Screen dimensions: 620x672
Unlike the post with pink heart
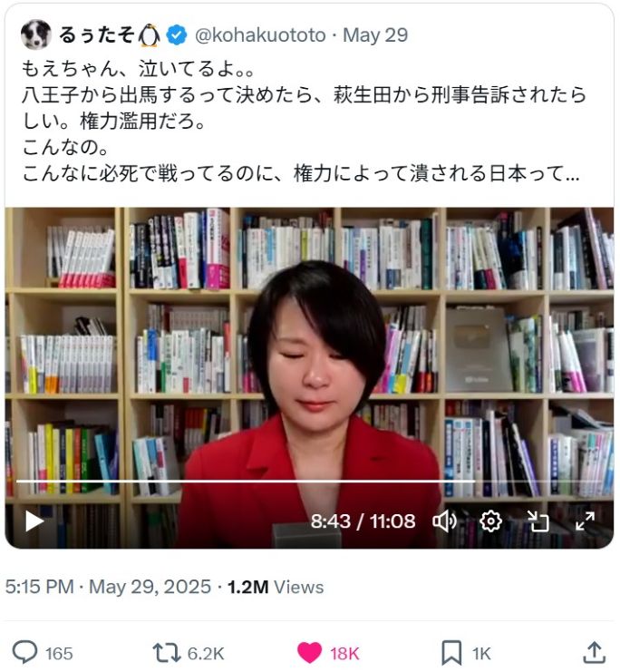click(309, 653)
